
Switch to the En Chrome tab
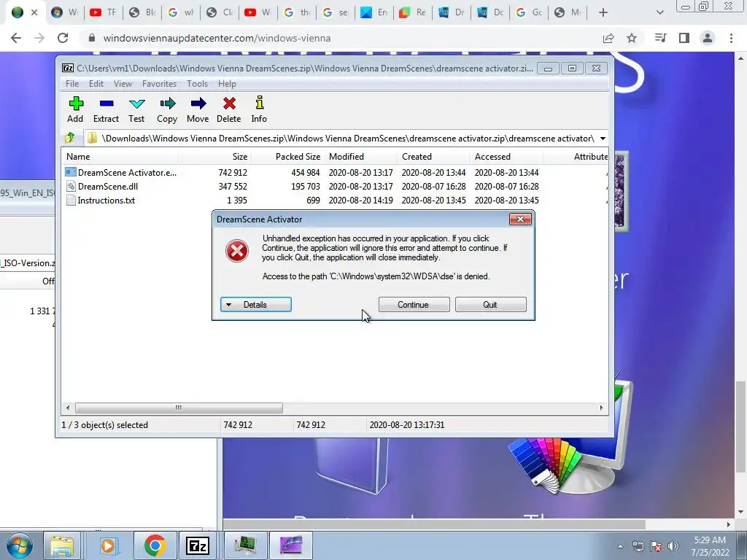tap(374, 12)
